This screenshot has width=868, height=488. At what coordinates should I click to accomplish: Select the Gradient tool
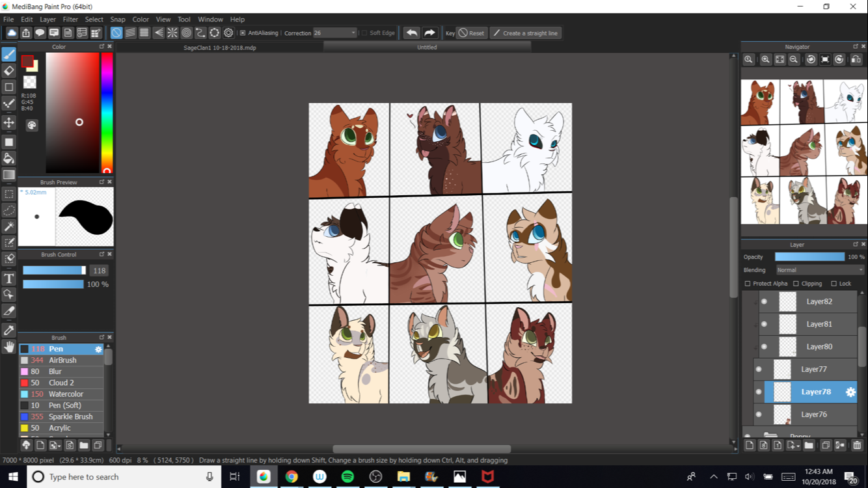9,174
